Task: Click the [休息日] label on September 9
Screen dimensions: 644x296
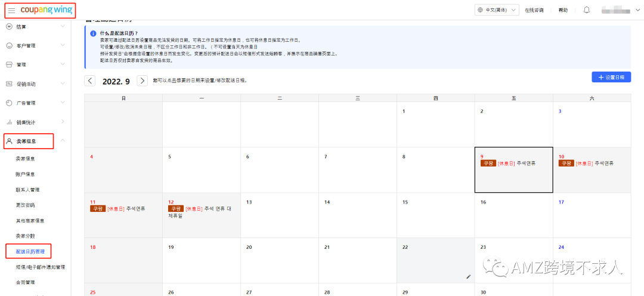Action: (x=506, y=163)
